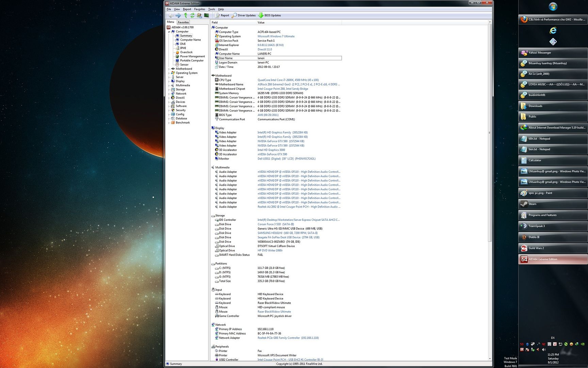Viewport: 588px width, 368px height.
Task: Select the SMART Hard Disks Status row
Action: click(x=278, y=255)
